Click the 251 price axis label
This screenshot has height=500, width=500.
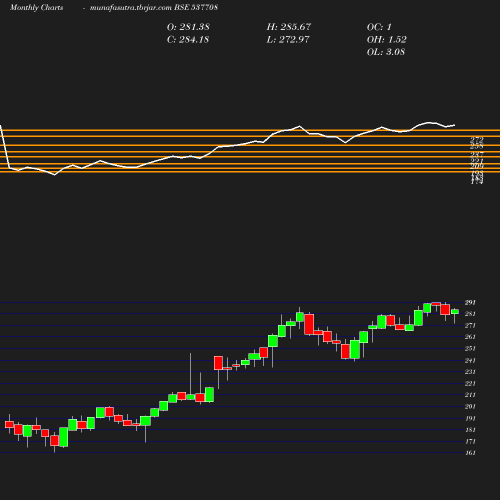(x=470, y=349)
